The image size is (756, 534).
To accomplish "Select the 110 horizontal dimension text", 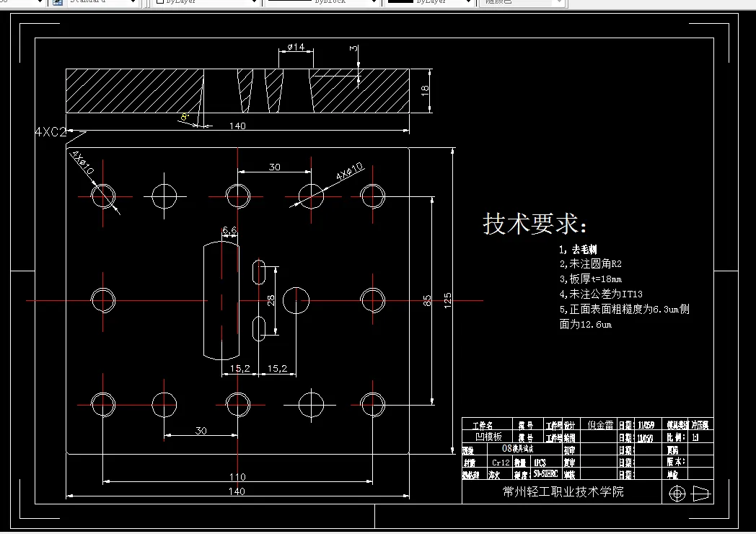I will click(237, 477).
